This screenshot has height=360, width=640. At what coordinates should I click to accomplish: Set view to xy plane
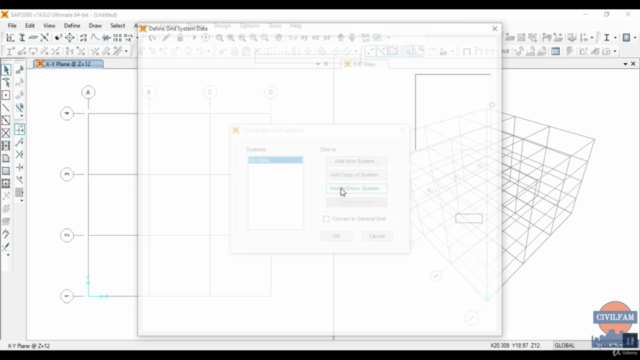304,38
